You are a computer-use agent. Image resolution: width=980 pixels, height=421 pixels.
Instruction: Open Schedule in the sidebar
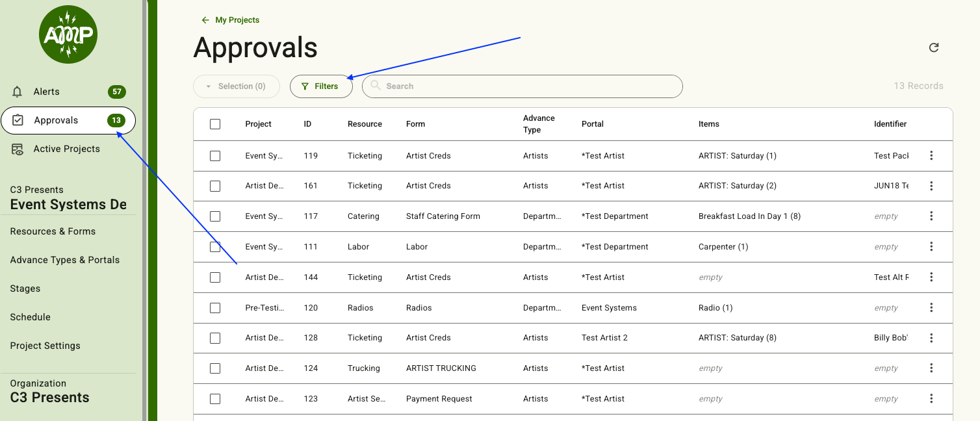point(31,317)
